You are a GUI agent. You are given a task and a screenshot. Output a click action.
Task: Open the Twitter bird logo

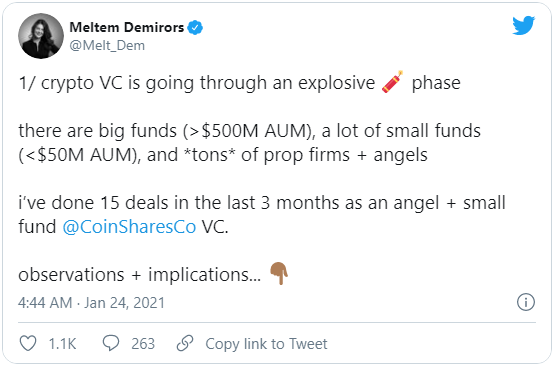(x=523, y=26)
